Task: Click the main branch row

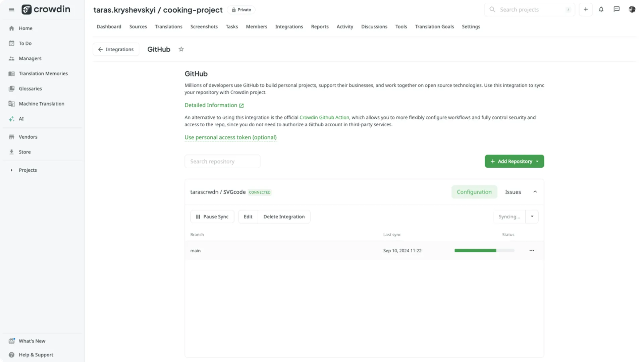Action: click(x=364, y=250)
